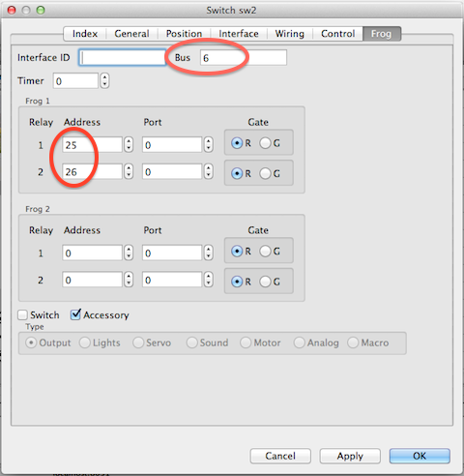Increment Frog 1 relay 1 address stepper
The height and width of the screenshot is (476, 464).
(129, 141)
